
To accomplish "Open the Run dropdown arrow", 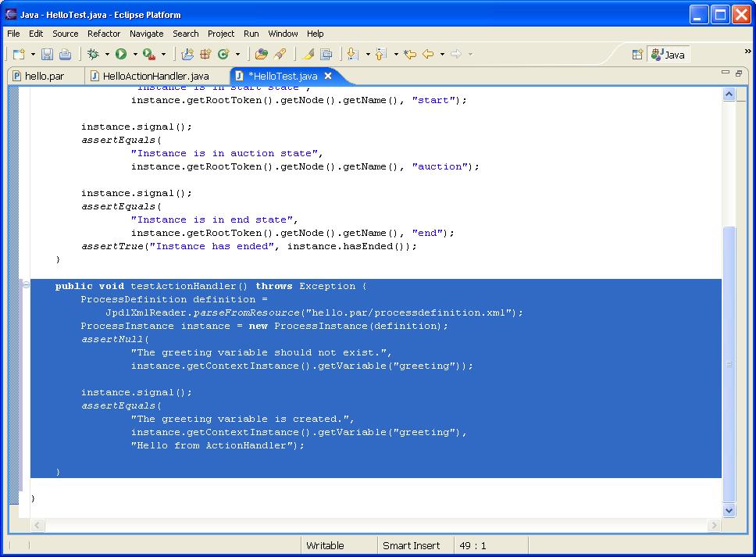I will pos(135,54).
